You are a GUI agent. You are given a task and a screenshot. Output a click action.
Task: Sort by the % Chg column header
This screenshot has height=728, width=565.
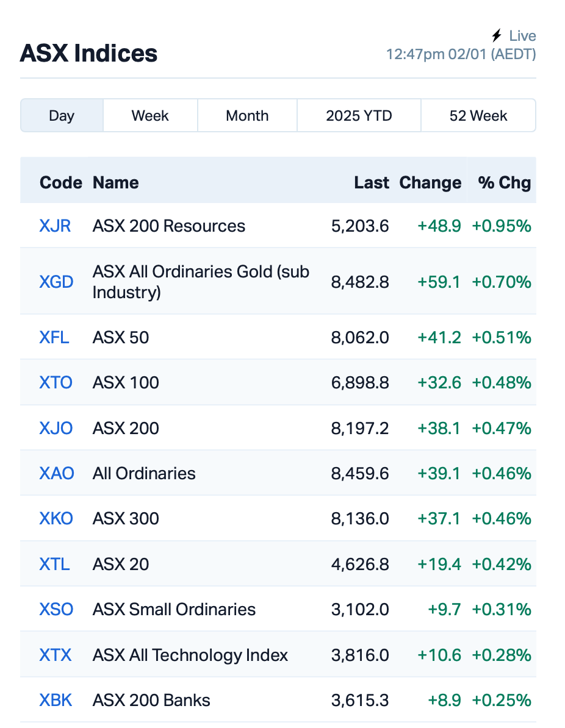tap(505, 182)
